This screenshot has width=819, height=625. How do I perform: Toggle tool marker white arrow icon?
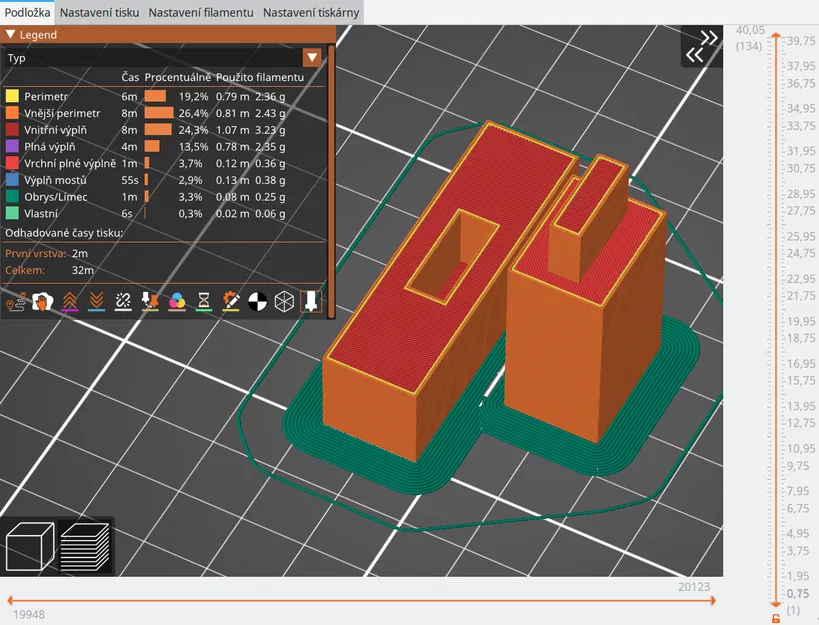[311, 302]
